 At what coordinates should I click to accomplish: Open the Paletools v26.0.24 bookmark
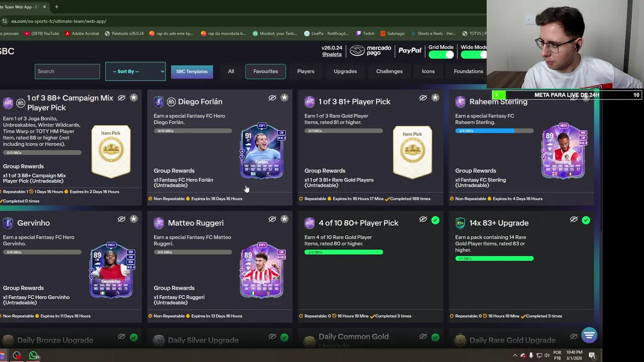pos(124,34)
